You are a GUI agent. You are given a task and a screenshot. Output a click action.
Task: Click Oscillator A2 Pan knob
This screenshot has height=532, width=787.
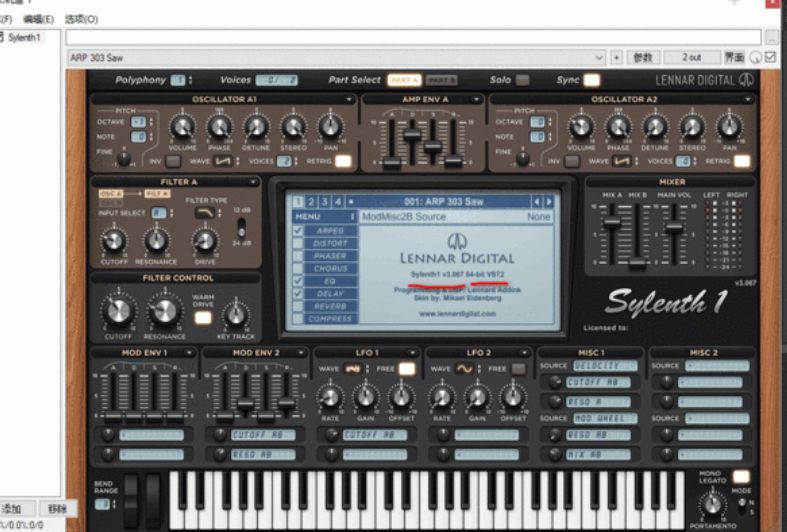point(729,127)
